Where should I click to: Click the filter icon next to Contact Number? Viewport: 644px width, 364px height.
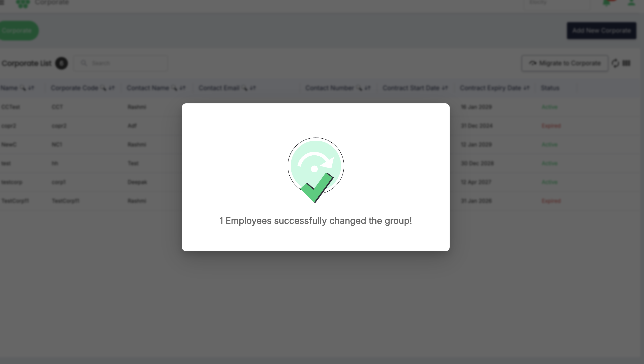tap(360, 88)
